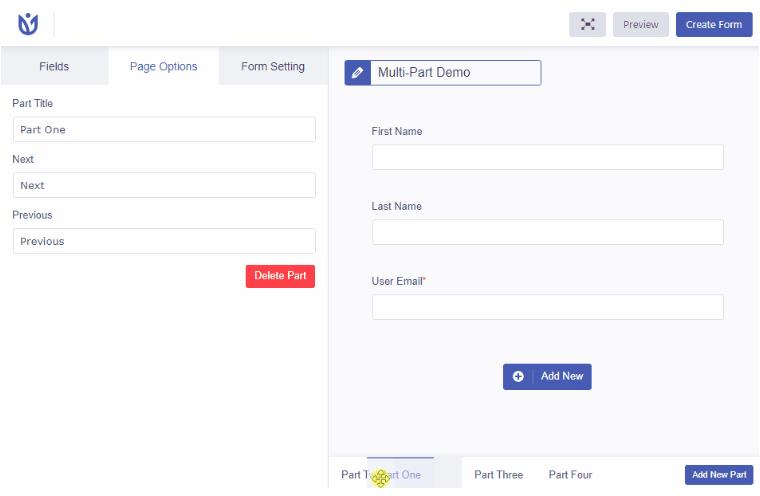
Task: Select the Last Name field in form
Action: click(547, 232)
